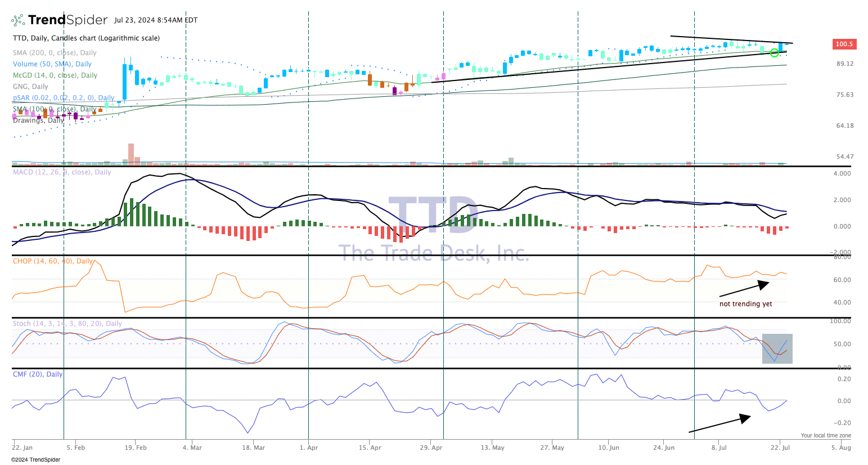Click the green circle marker on price

tap(775, 53)
